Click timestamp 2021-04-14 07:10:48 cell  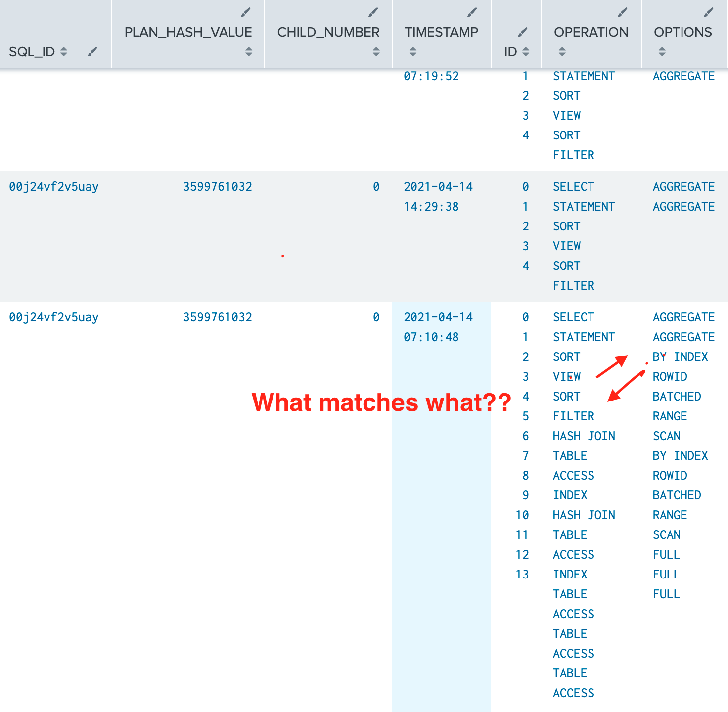click(438, 327)
